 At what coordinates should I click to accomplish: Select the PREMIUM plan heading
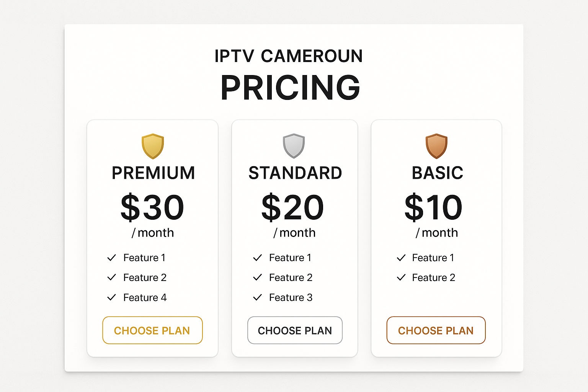(153, 173)
